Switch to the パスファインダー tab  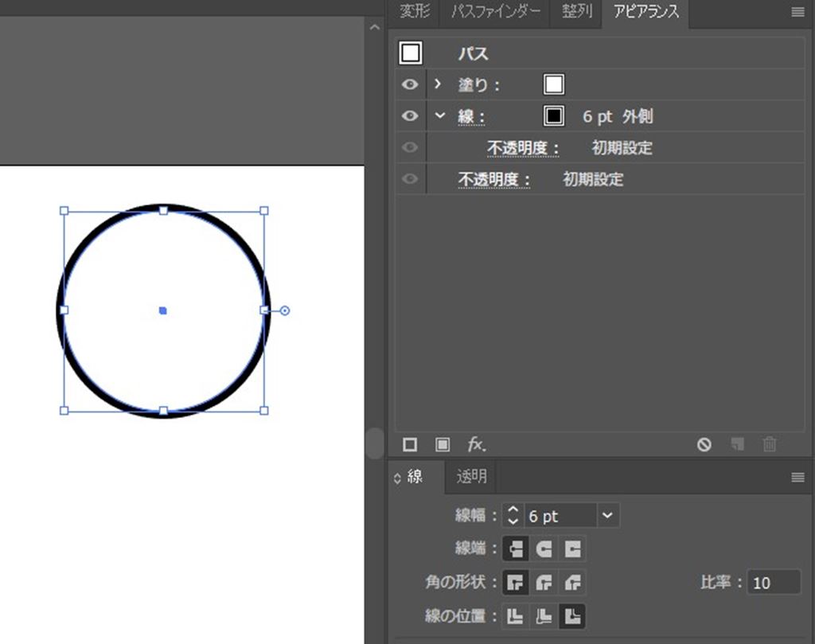495,12
